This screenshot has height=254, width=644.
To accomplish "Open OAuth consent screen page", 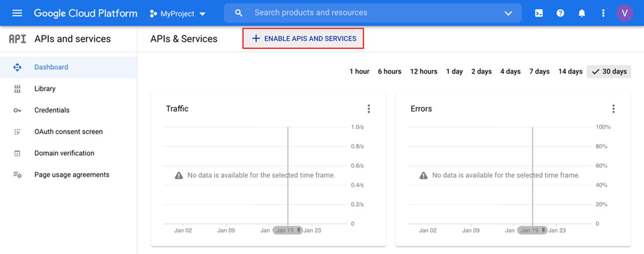I will pyautogui.click(x=68, y=132).
